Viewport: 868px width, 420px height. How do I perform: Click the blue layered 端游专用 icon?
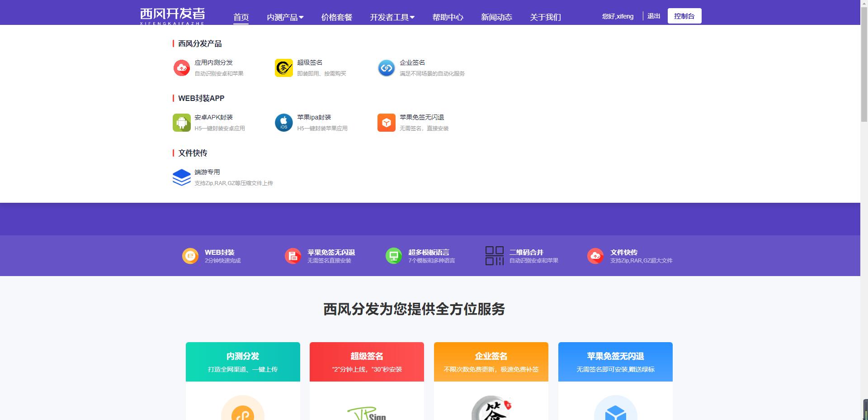181,177
